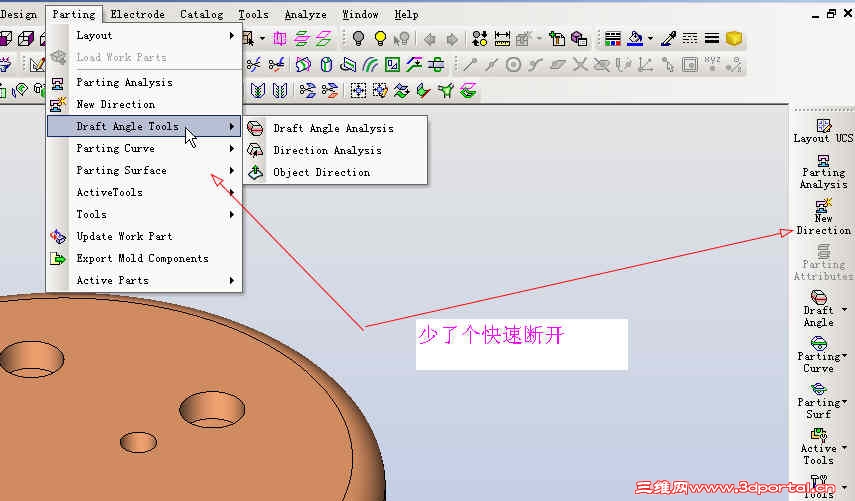
Task: Choose Update Work Part menu entry
Action: [144, 236]
